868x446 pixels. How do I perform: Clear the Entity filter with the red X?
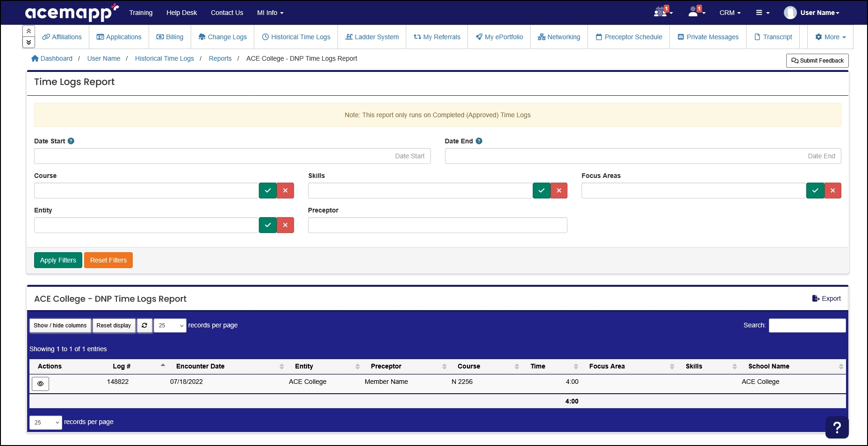pos(285,225)
